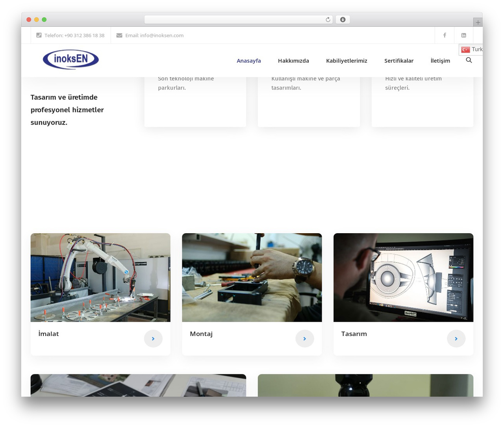Image resolution: width=504 pixels, height=427 pixels.
Task: Click the Tasarım card title
Action: [354, 334]
